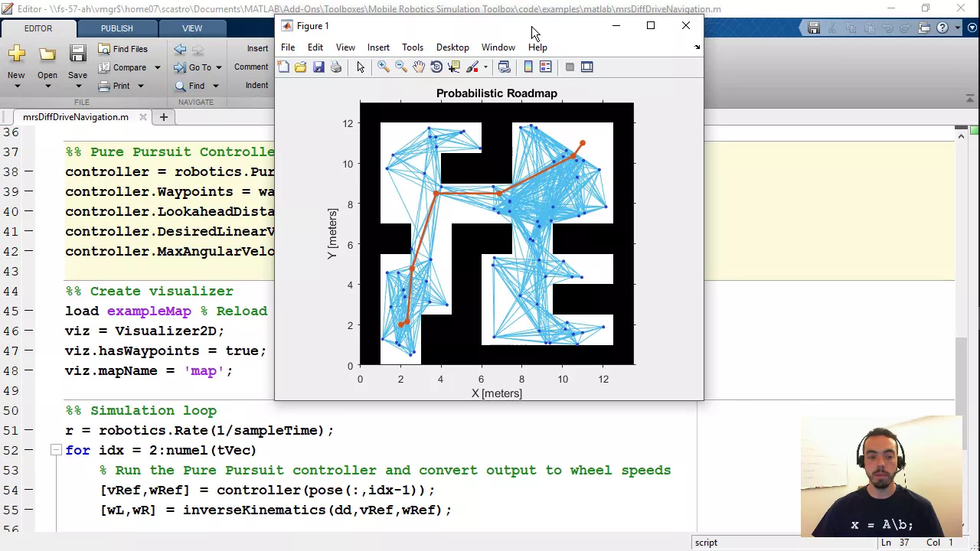Collapse for loop fold marker at line 52
980x551 pixels.
[56, 450]
